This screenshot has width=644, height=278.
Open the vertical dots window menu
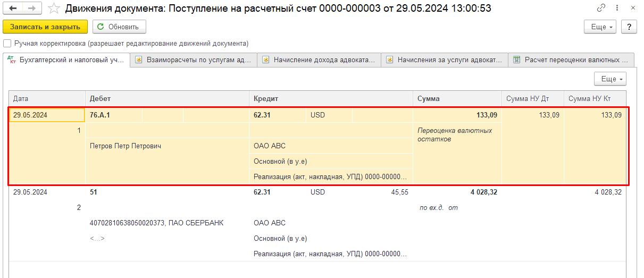pos(616,9)
